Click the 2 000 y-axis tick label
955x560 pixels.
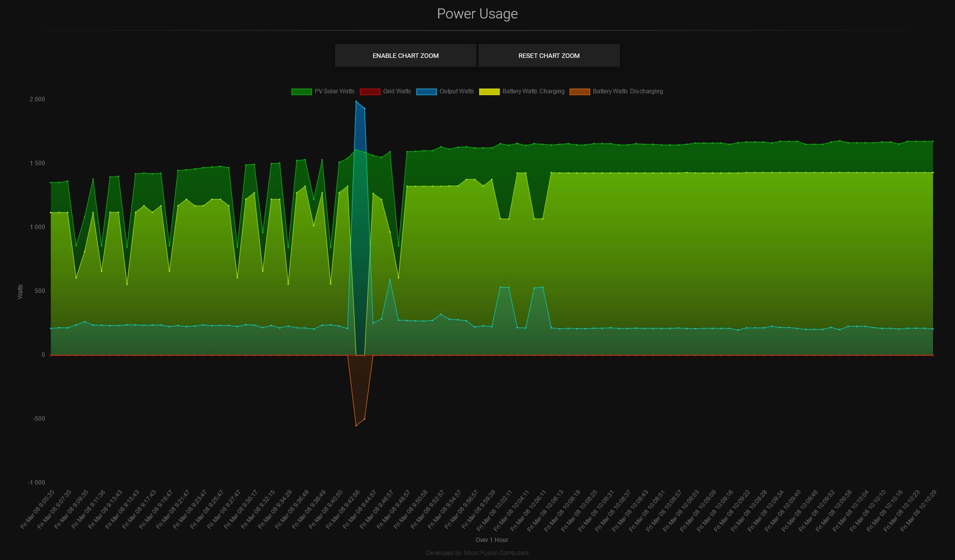[x=37, y=99]
